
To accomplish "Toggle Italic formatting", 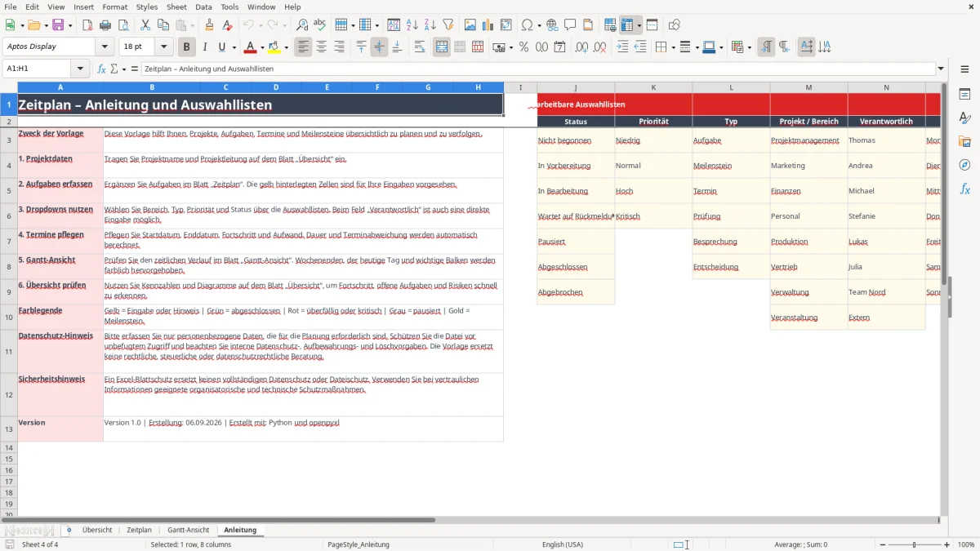I will (205, 47).
